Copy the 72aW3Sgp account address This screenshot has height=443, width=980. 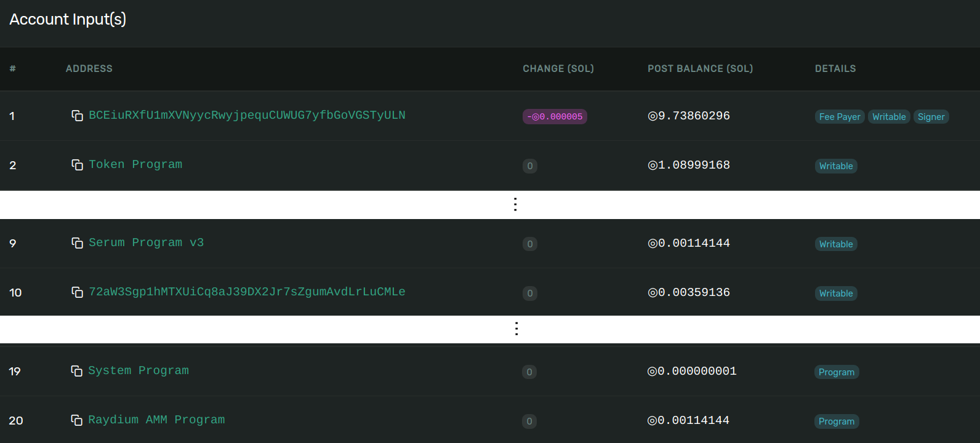[77, 292]
